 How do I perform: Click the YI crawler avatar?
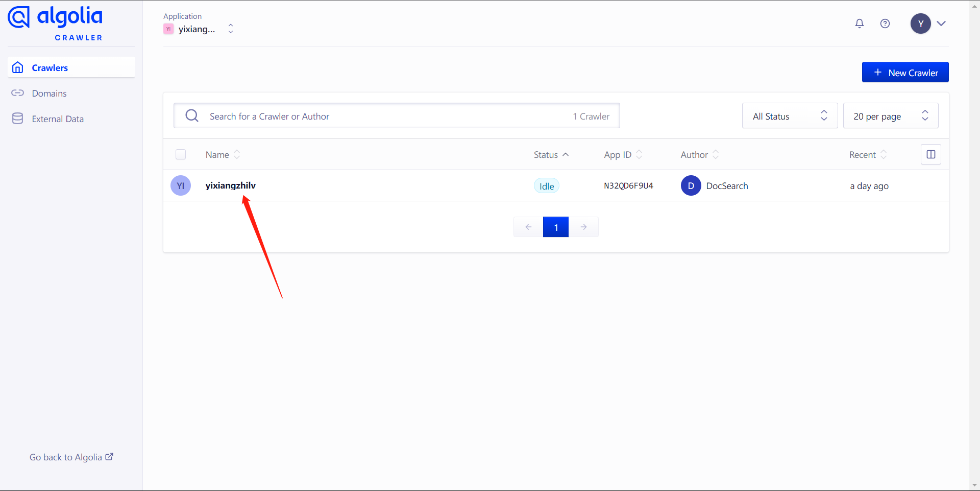(181, 185)
